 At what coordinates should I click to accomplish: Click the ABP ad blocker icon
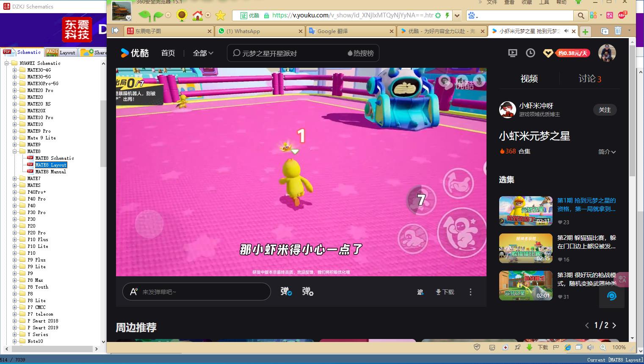(x=622, y=15)
